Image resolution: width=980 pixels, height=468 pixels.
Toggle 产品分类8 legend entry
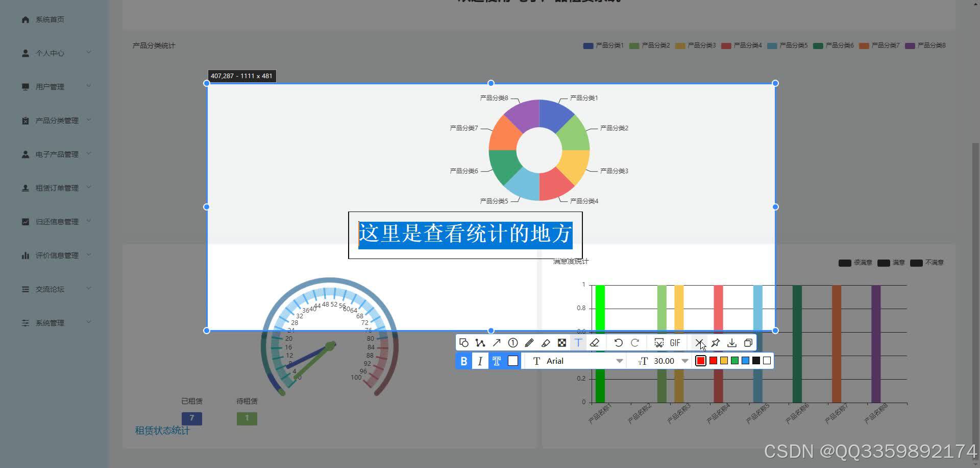[x=925, y=45]
